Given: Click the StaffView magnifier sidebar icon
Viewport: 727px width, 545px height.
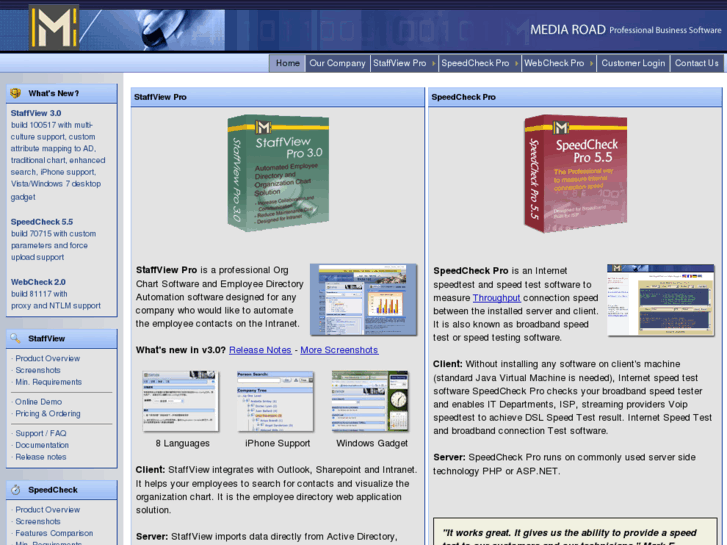Looking at the screenshot, I should pos(16,338).
